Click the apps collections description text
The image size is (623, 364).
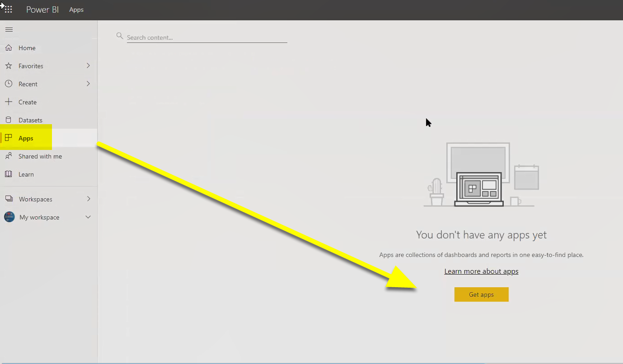[482, 255]
